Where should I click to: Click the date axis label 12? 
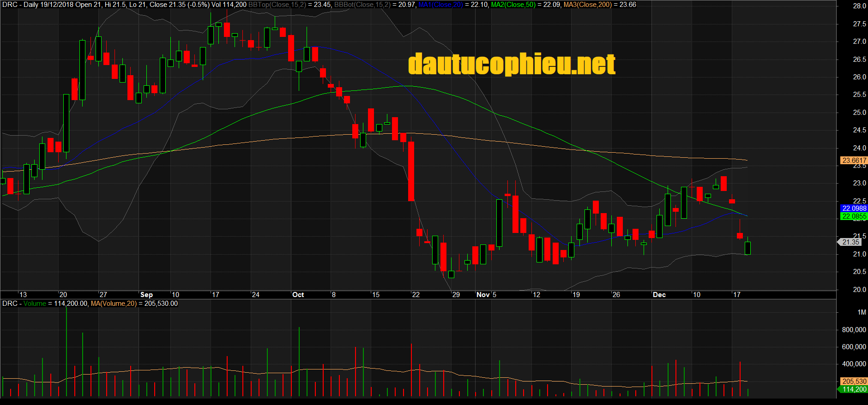click(x=536, y=295)
